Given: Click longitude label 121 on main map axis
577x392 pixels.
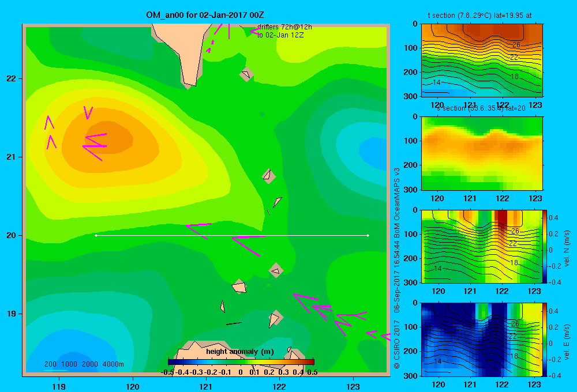Looking at the screenshot, I should coord(206,386).
